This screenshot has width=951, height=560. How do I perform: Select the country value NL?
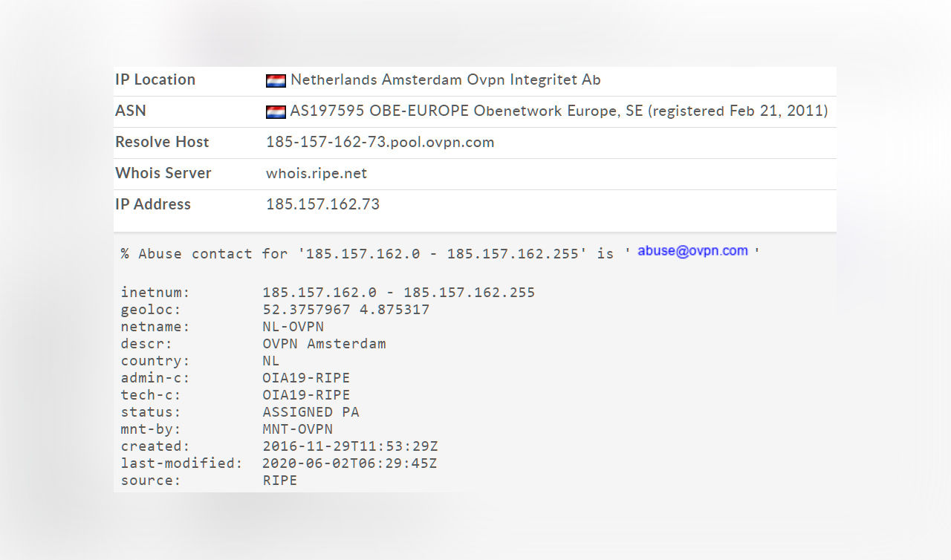click(x=271, y=360)
